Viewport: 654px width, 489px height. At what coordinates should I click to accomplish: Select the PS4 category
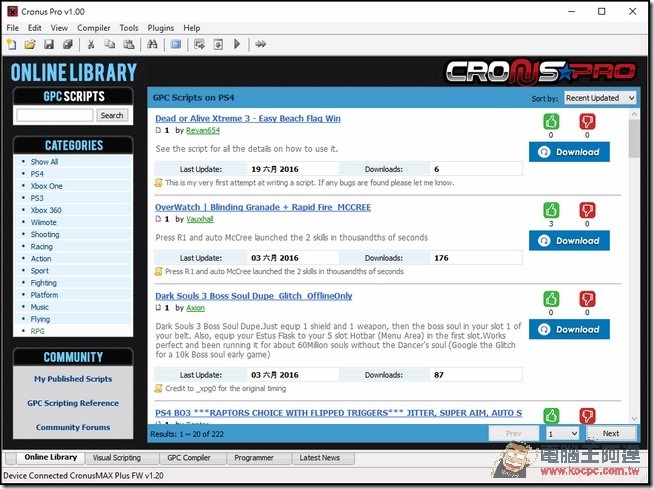click(37, 174)
